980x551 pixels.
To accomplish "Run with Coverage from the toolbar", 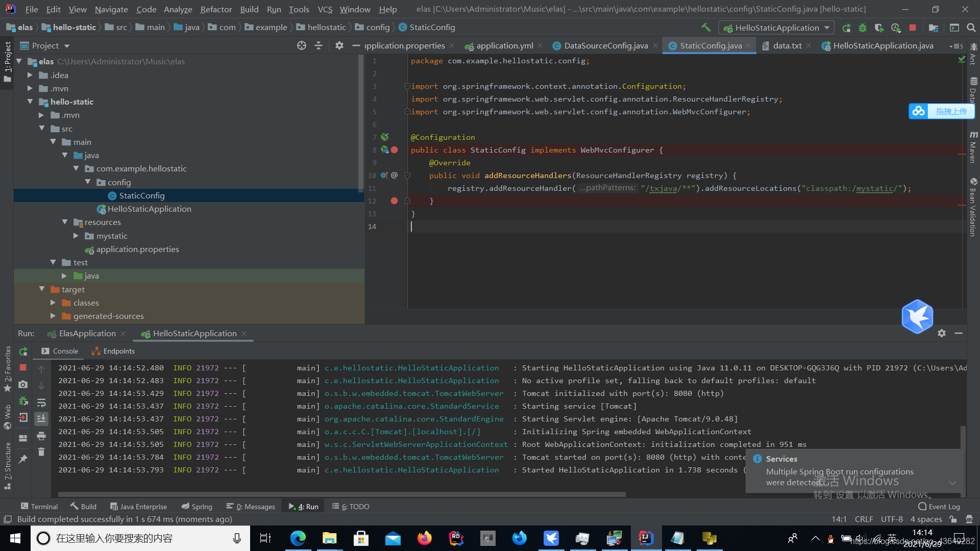I will pos(879,28).
